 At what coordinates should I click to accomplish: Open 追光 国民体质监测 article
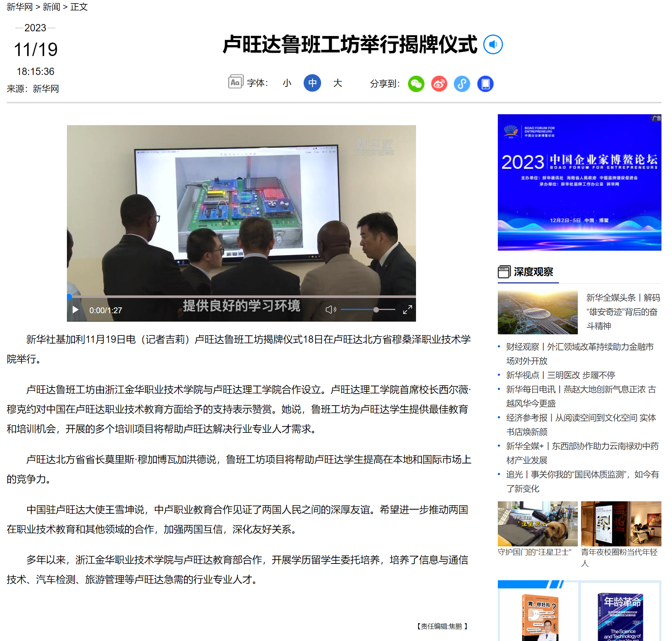583,481
